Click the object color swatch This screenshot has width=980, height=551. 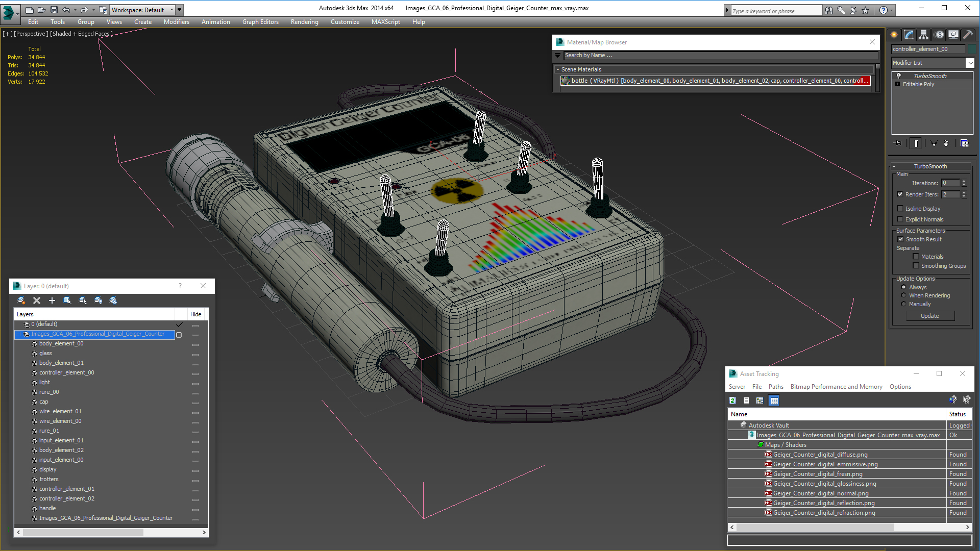(972, 49)
